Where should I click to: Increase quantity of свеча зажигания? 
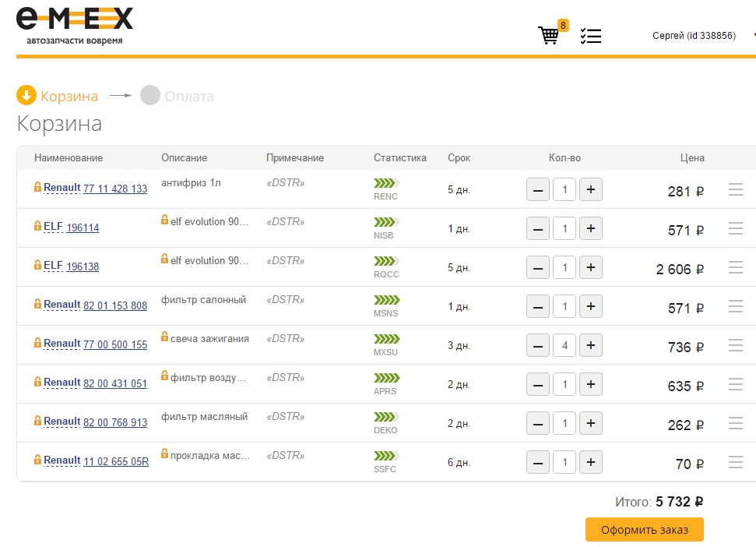pos(591,346)
